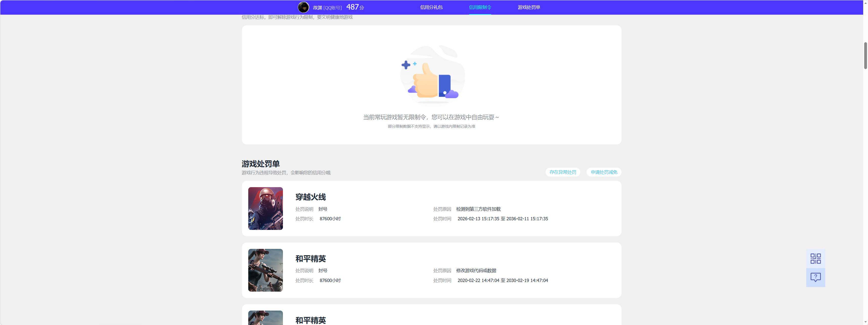Click the 2020-02-22 punishment time range
The image size is (868, 325).
tap(502, 280)
